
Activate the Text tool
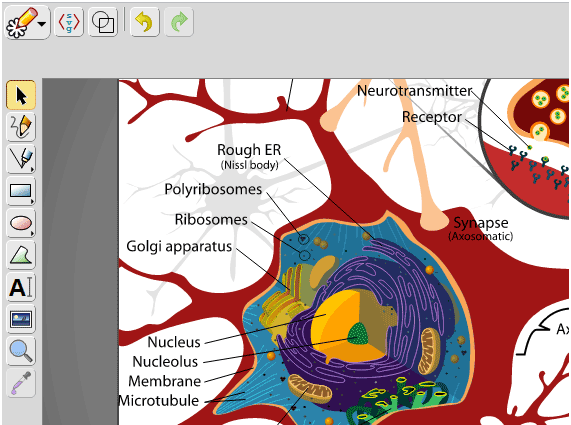coord(21,287)
